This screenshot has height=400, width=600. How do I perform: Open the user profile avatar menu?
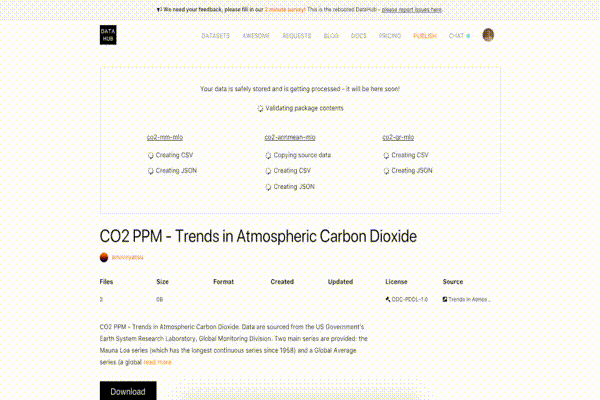click(x=488, y=35)
